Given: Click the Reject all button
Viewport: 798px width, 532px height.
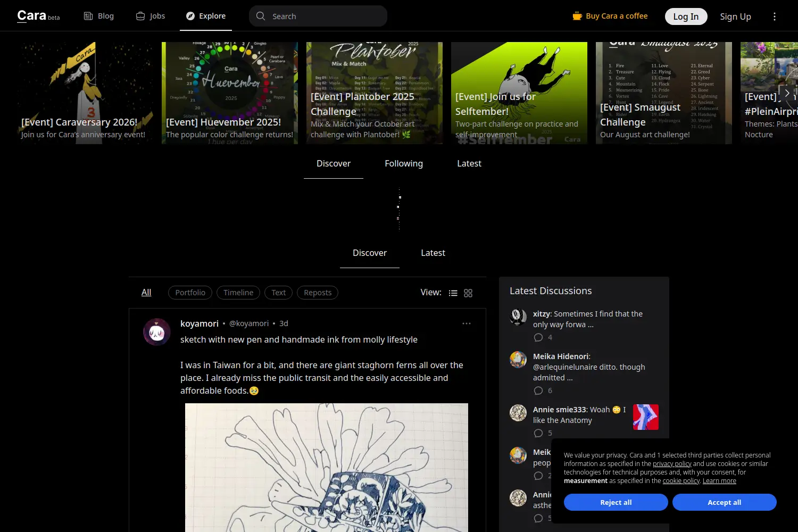Looking at the screenshot, I should pyautogui.click(x=616, y=502).
